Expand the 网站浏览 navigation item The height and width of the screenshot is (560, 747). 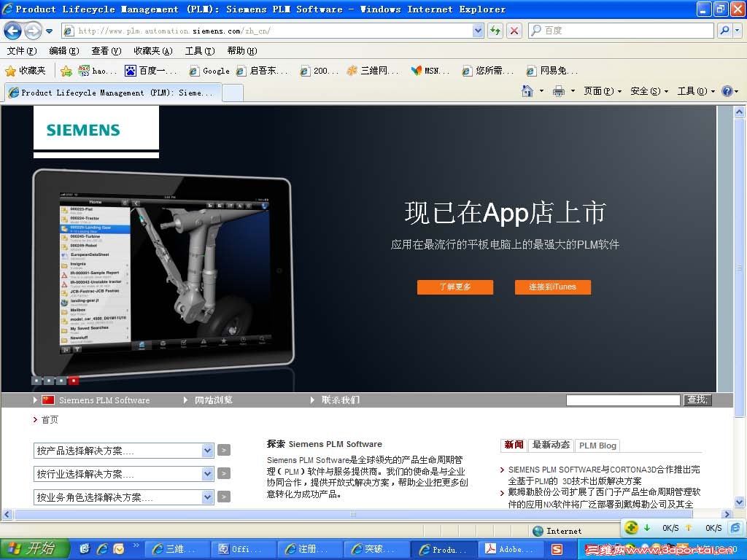214,400
